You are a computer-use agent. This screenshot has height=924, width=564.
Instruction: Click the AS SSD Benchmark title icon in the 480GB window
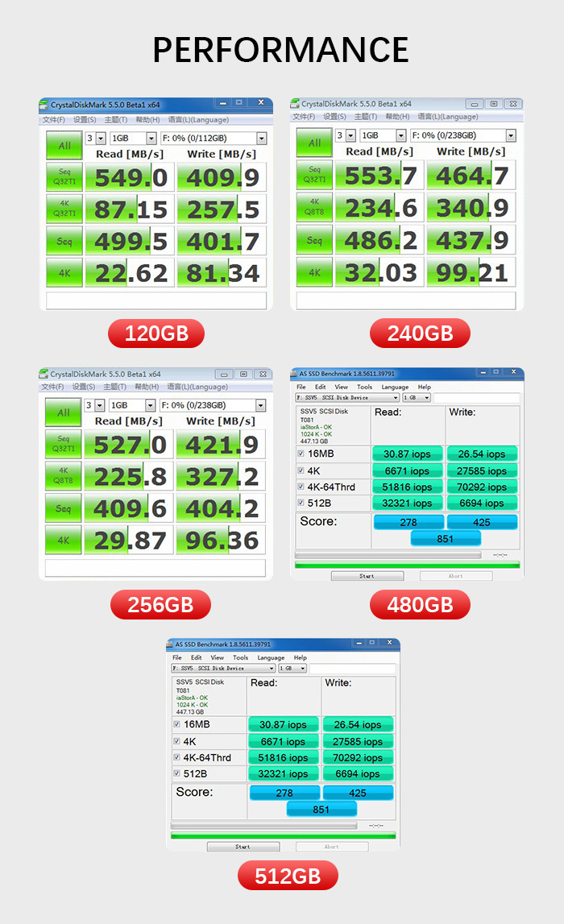[294, 373]
